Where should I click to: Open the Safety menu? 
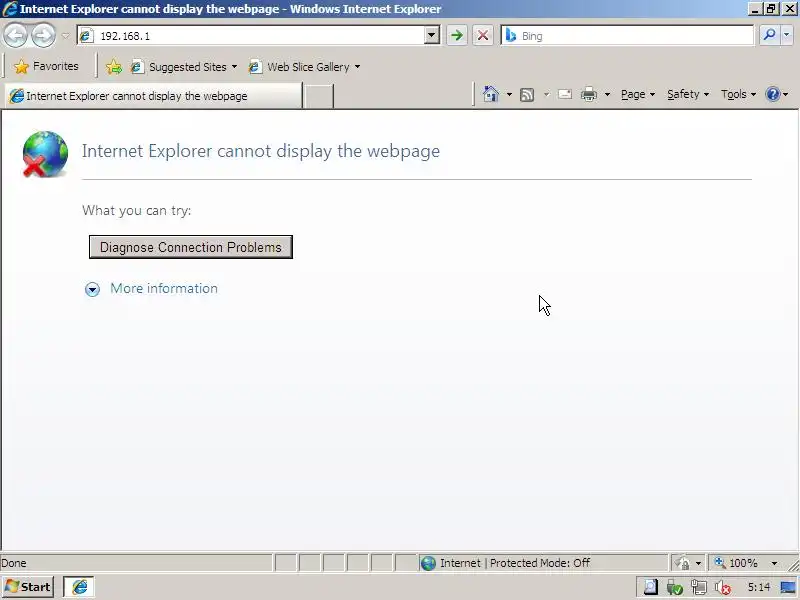point(688,94)
